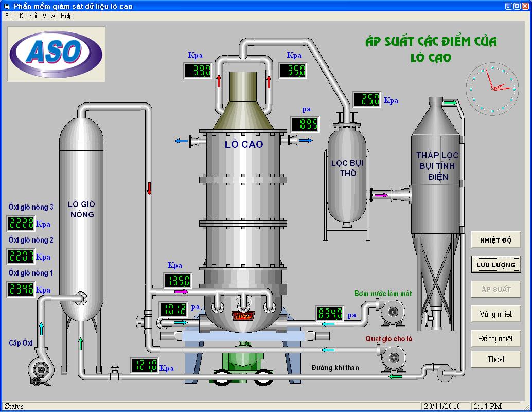This screenshot has width=532, height=412.
Task: Open the Vùng nhiệt view
Action: [495, 314]
